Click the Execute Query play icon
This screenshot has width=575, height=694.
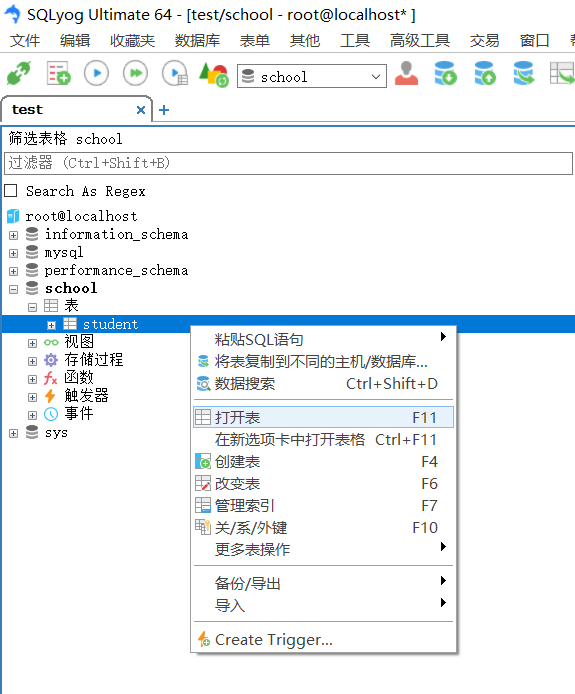pos(96,73)
